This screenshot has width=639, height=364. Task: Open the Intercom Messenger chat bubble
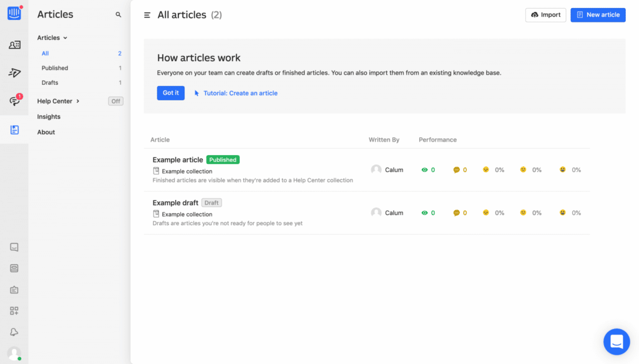tap(616, 342)
